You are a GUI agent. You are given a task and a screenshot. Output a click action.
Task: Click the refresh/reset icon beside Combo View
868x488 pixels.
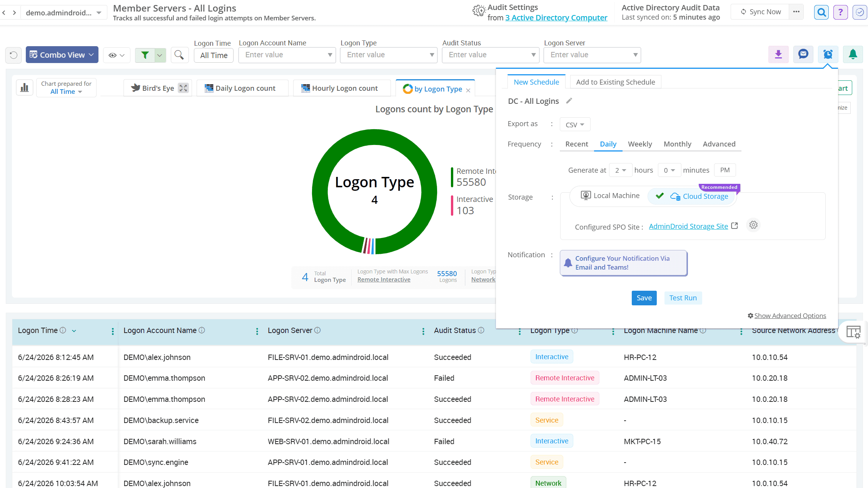pos(13,55)
